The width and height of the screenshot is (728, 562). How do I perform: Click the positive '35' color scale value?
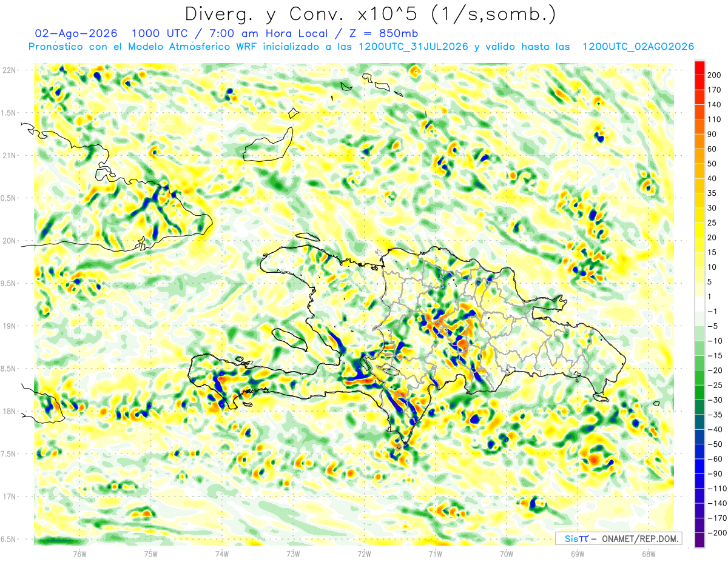click(713, 193)
